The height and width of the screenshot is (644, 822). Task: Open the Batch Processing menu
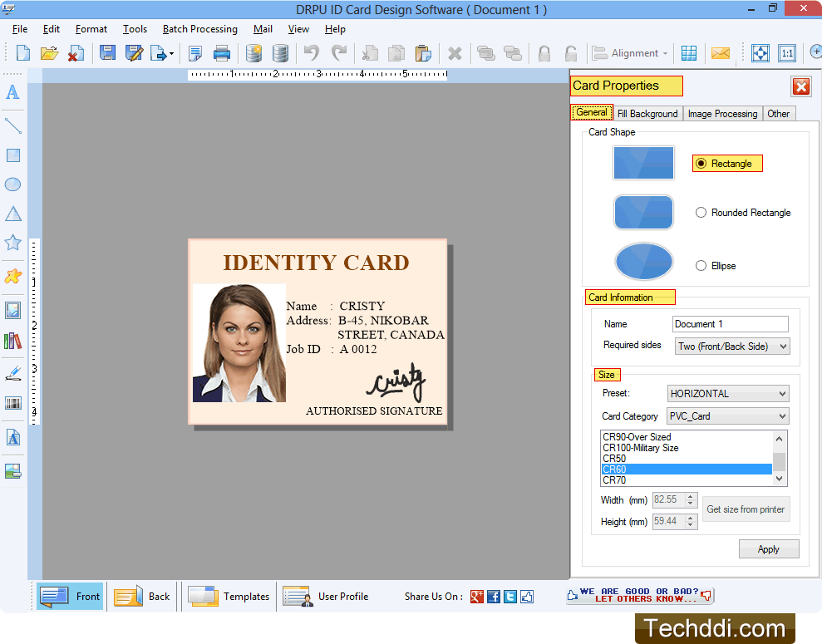coord(199,29)
